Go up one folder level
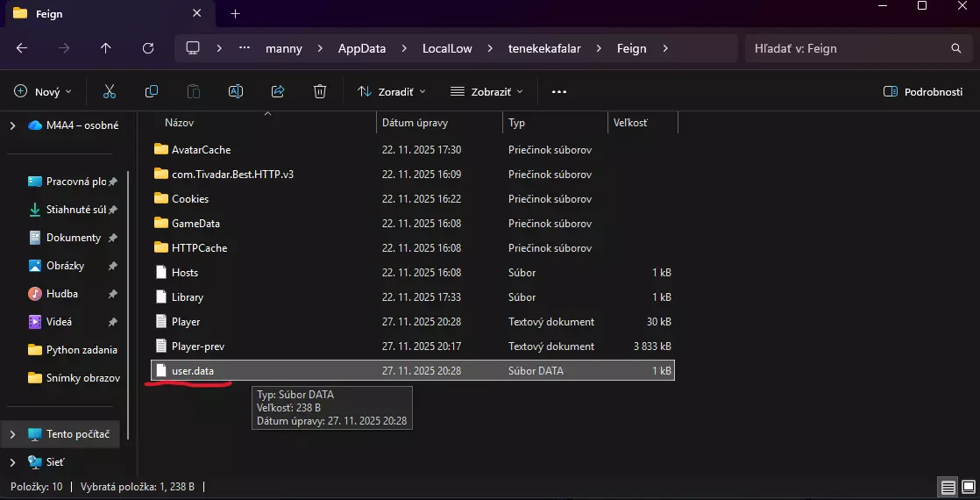Screen dimensions: 980x500 point(105,48)
